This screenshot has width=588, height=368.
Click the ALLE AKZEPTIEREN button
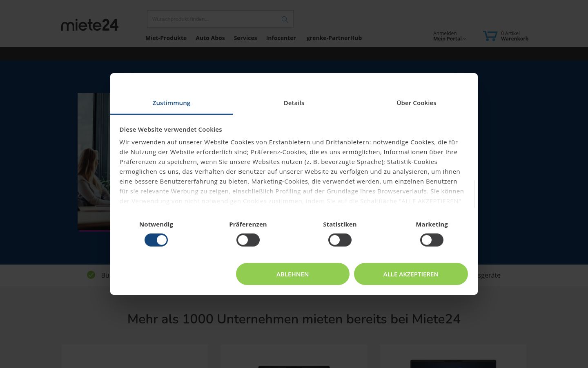click(411, 274)
